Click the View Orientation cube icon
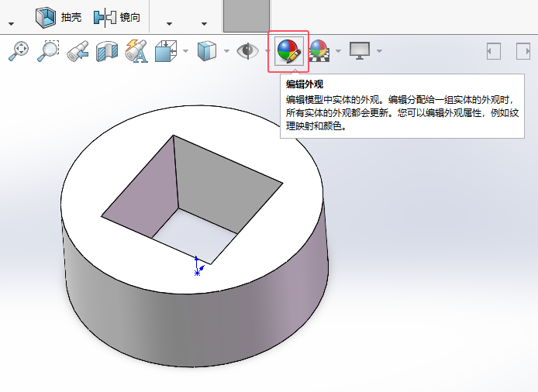The image size is (538, 392). (166, 51)
